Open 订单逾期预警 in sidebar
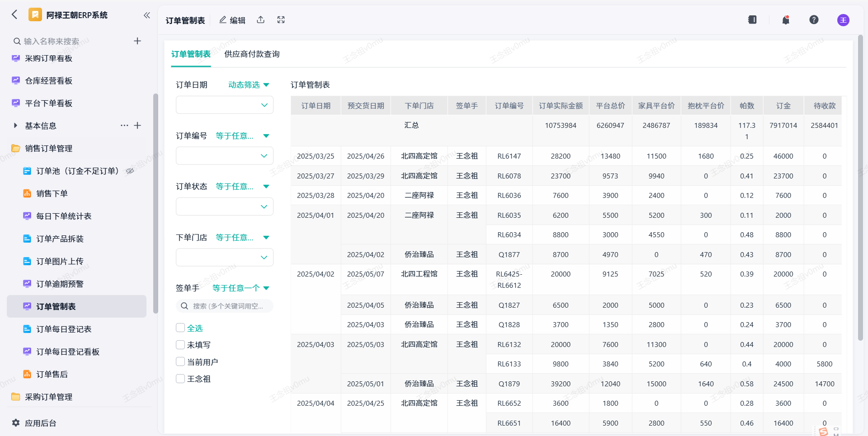 tap(60, 284)
